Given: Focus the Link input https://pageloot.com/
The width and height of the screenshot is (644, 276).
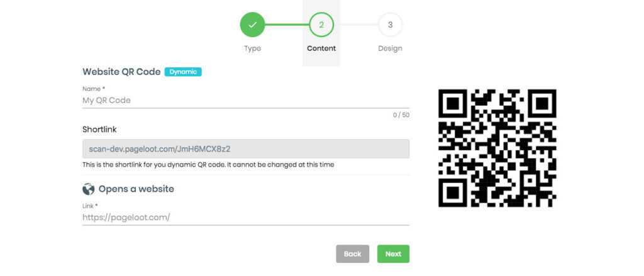Looking at the screenshot, I should (246, 218).
